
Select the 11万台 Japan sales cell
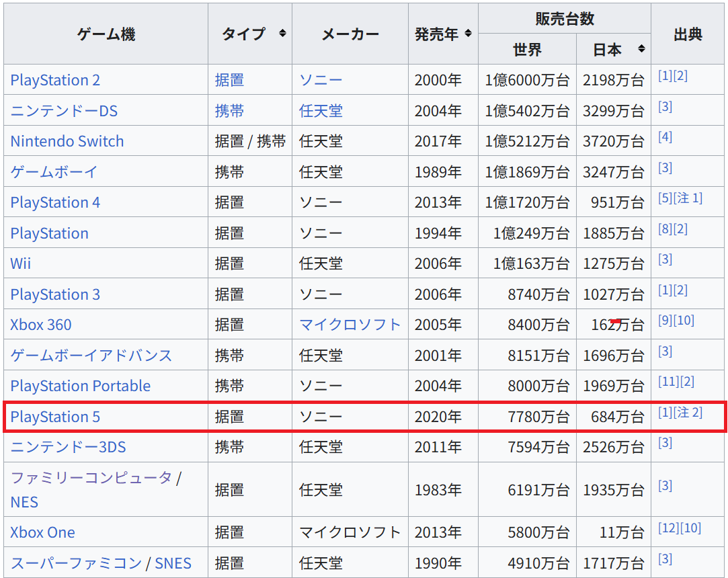tap(614, 532)
